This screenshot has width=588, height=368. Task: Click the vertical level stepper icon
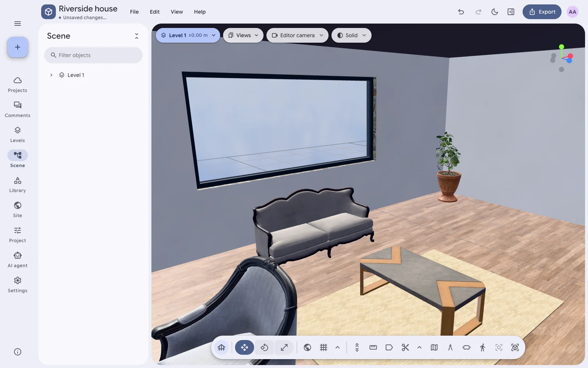(357, 347)
